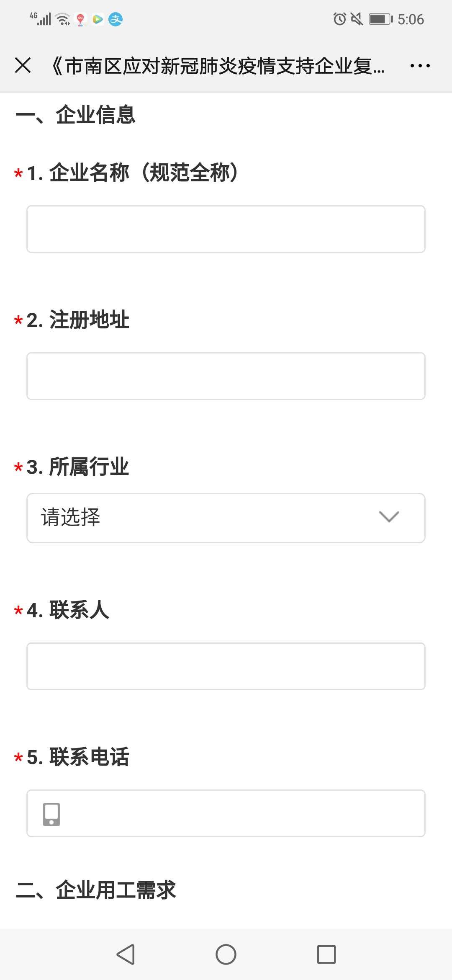Viewport: 452px width, 980px height.
Task: Focus the 注册地址 input field
Action: point(226,376)
